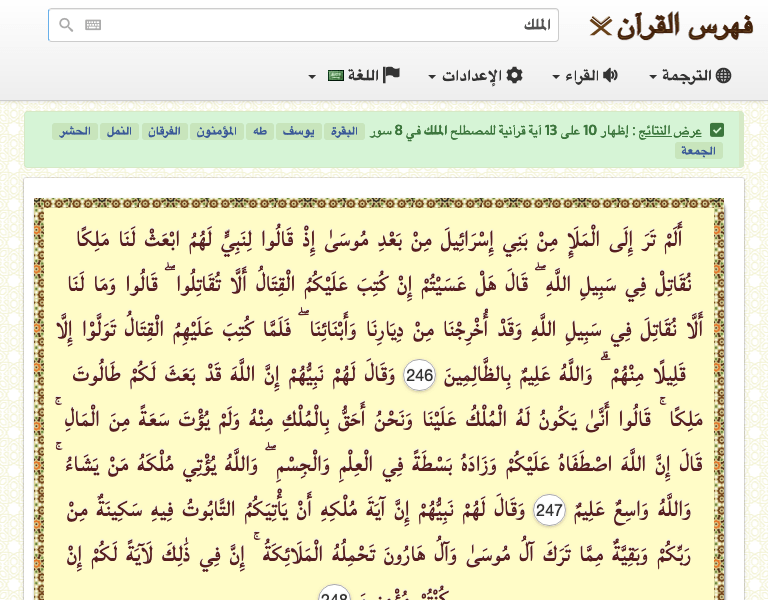Click the globe translation icon

724,76
